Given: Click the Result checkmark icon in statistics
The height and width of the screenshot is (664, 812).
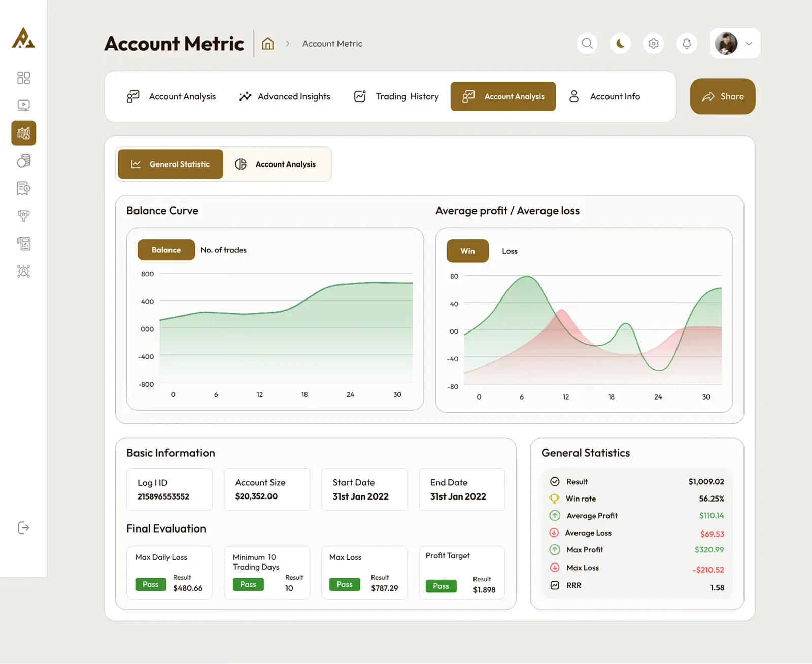Looking at the screenshot, I should (x=555, y=481).
